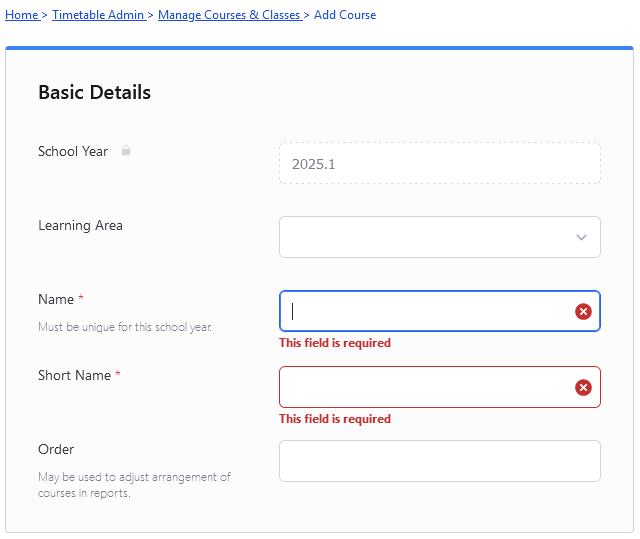Click the read-only School Year 2025.1 field
This screenshot has height=539, width=640.
pyautogui.click(x=440, y=163)
